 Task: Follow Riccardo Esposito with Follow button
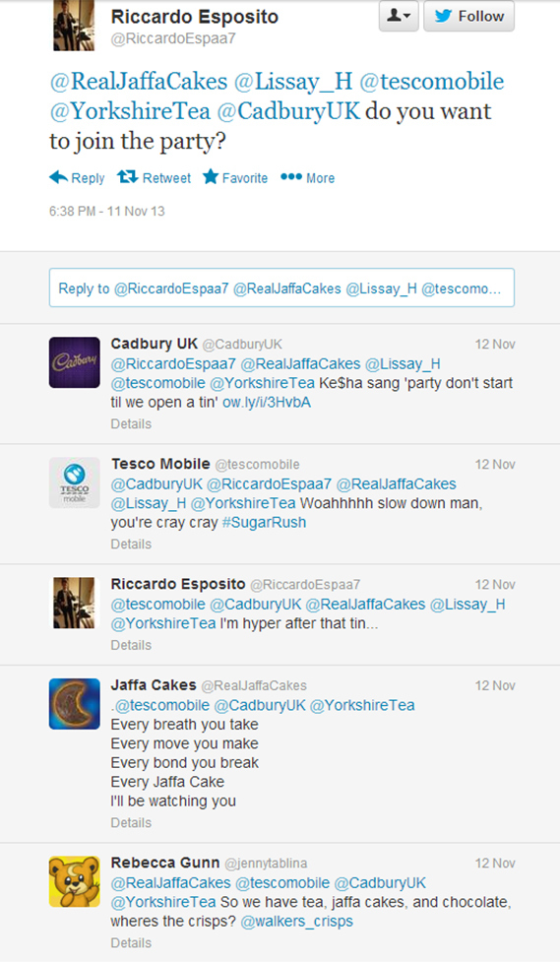pos(469,16)
